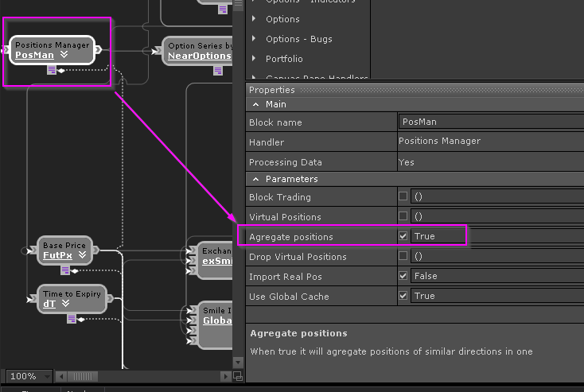Uncheck the Agregate positions checkbox
Image resolution: width=584 pixels, height=392 pixels.
click(403, 236)
